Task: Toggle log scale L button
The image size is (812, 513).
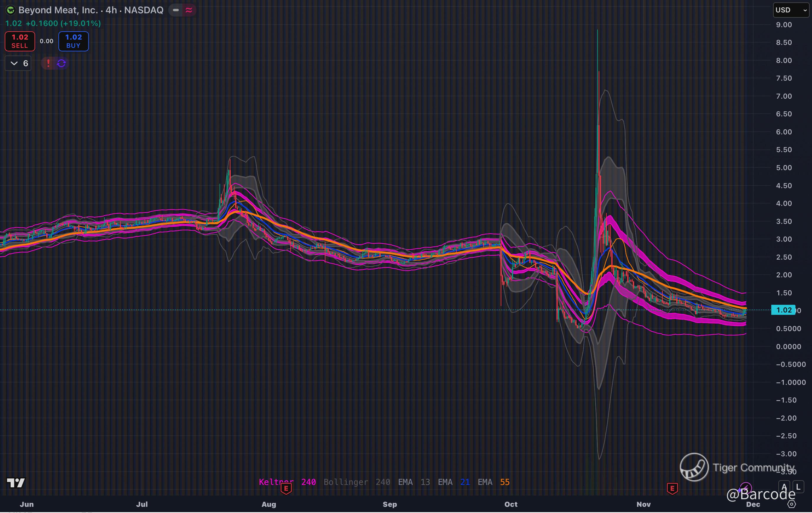Action: [798, 487]
